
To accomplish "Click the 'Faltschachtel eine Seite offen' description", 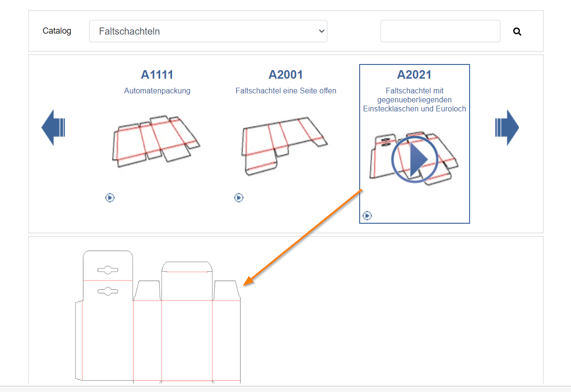I will point(286,91).
